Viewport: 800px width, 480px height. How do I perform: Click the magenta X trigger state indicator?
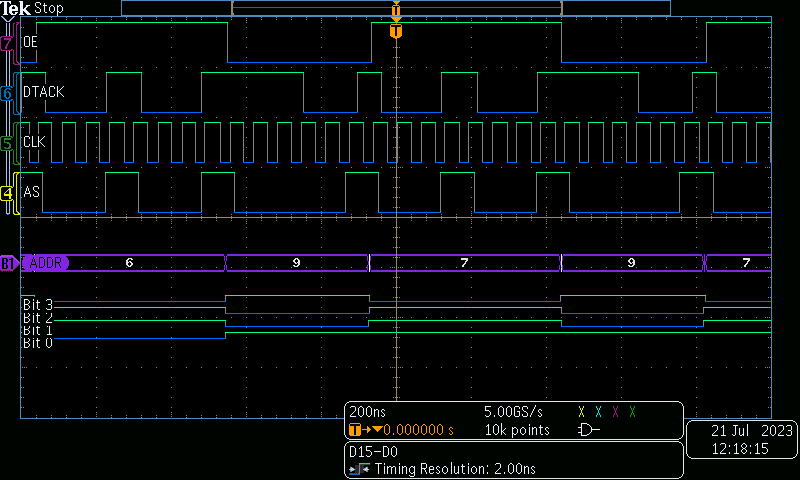(615, 412)
